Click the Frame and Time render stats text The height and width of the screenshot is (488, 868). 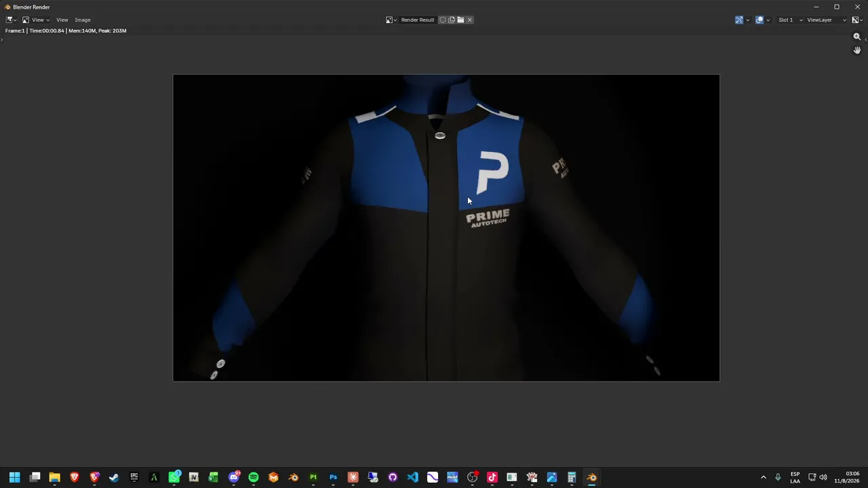[x=66, y=30]
